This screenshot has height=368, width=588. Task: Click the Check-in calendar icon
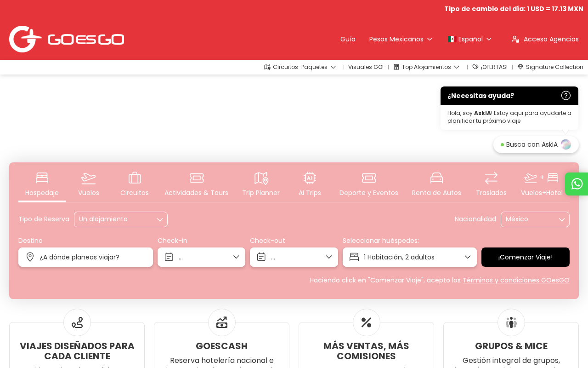169,257
